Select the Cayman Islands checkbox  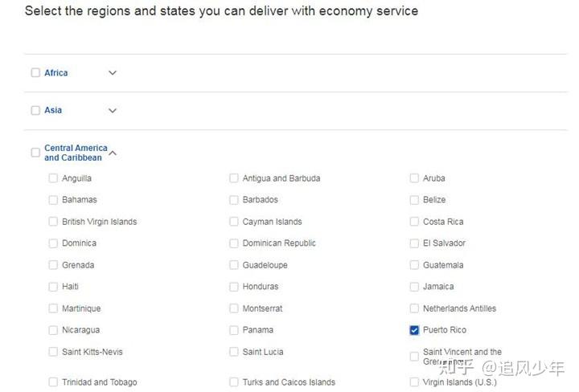pyautogui.click(x=234, y=222)
